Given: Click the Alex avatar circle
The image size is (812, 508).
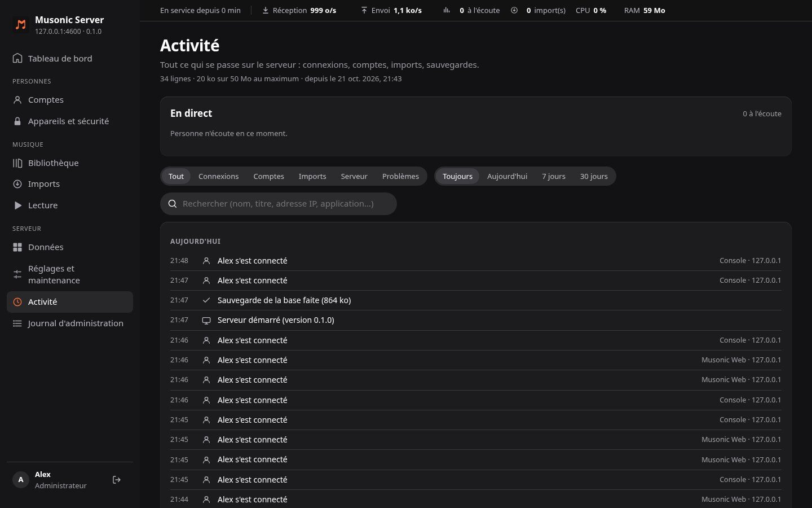Looking at the screenshot, I should (21, 480).
